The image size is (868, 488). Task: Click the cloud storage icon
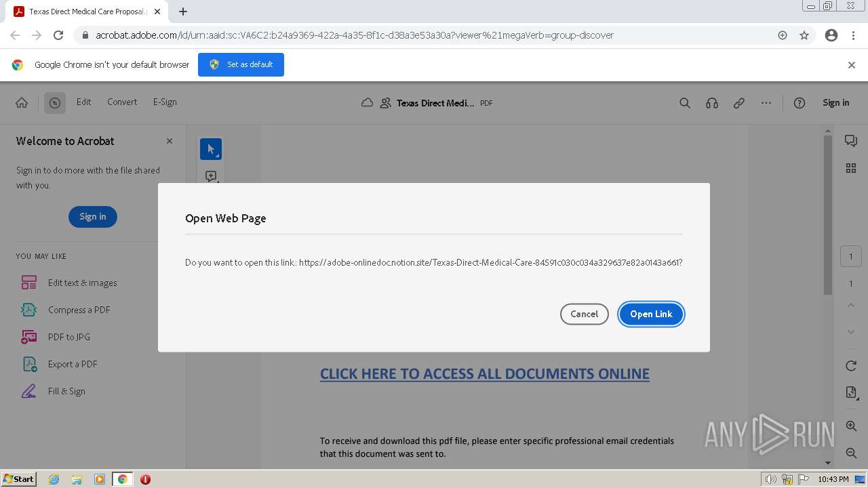[x=367, y=103]
